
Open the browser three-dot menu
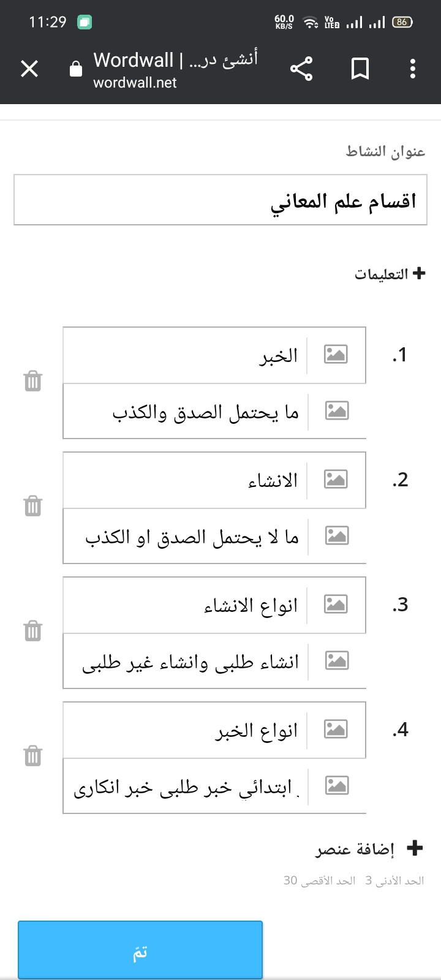click(x=413, y=69)
